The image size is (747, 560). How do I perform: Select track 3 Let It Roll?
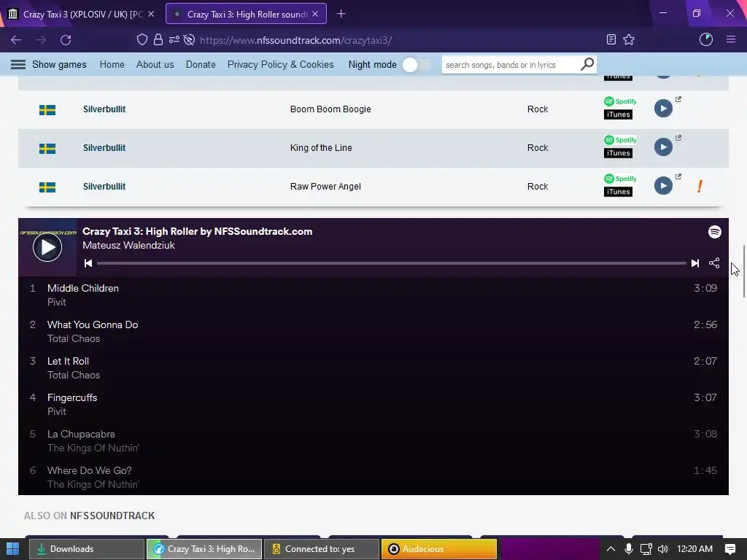(373, 368)
